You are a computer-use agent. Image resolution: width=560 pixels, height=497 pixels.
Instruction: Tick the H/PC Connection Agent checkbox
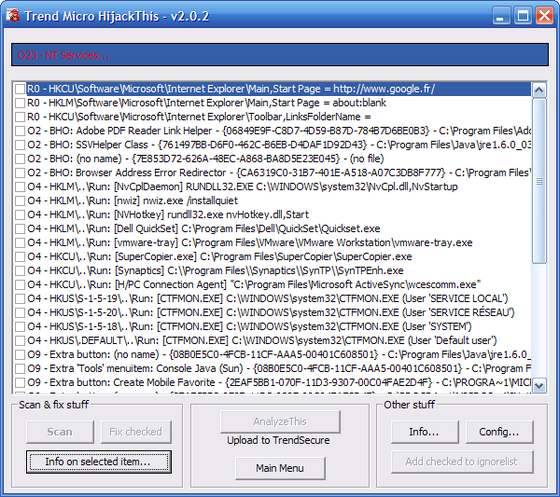20,285
